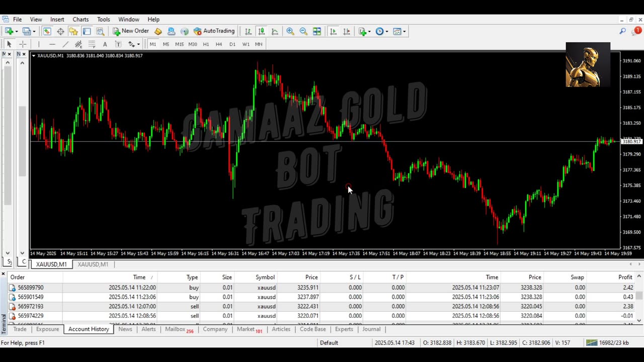The image size is (644, 362).
Task: Open the Templates dropdown
Action: pos(399,31)
